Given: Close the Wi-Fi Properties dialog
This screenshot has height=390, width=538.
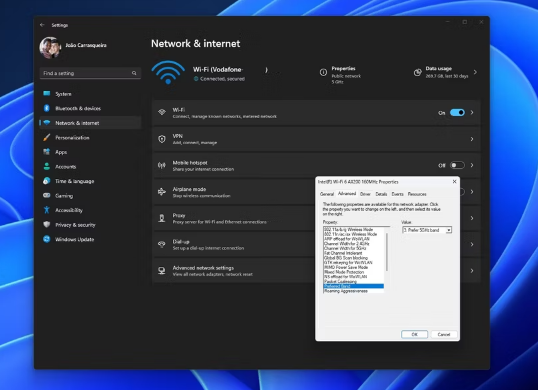Looking at the screenshot, I should (x=454, y=181).
